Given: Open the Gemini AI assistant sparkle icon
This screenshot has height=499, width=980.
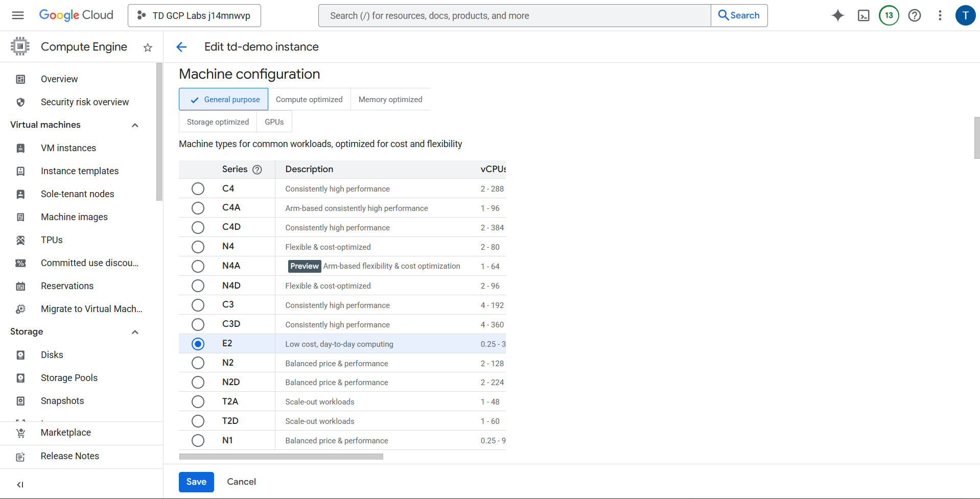Looking at the screenshot, I should [x=837, y=15].
